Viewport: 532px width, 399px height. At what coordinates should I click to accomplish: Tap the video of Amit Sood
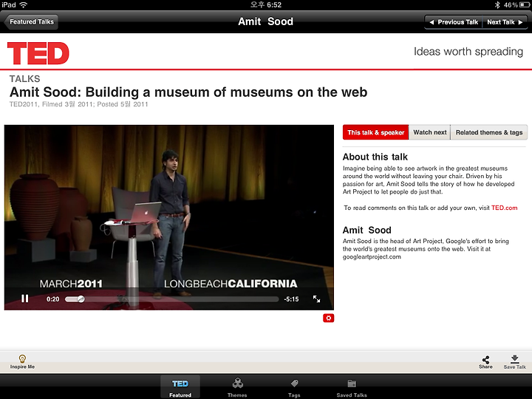(169, 217)
